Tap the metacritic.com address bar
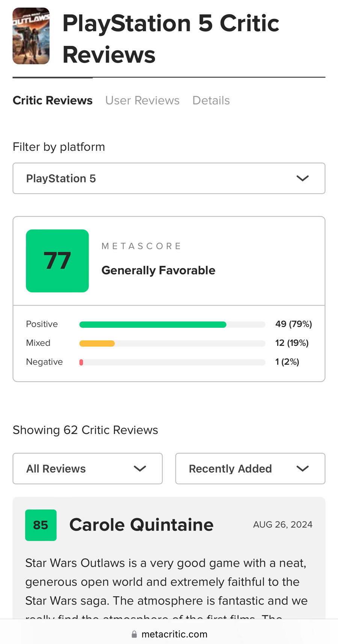Viewport: 338px width, 644px height. tap(174, 634)
